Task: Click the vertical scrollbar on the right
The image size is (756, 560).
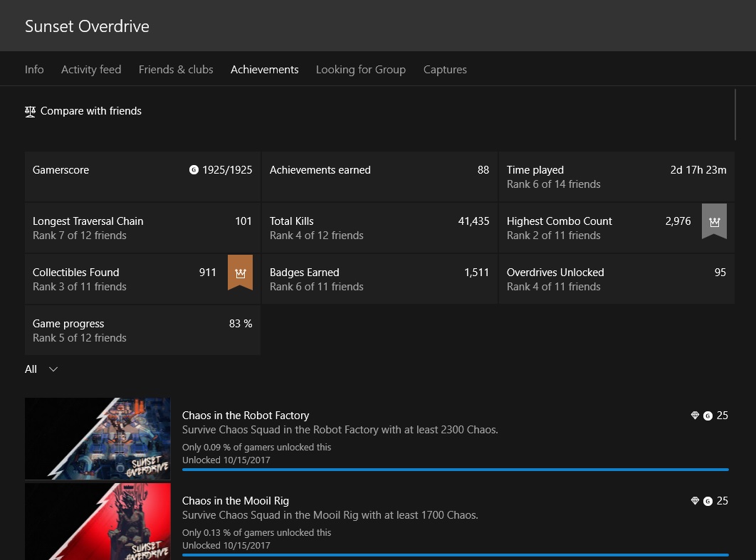Action: click(735, 114)
